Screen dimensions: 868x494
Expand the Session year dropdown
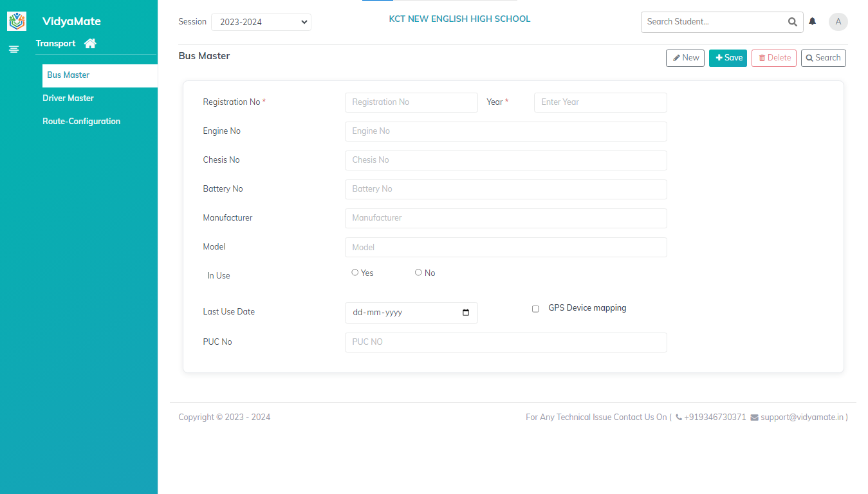click(x=261, y=22)
